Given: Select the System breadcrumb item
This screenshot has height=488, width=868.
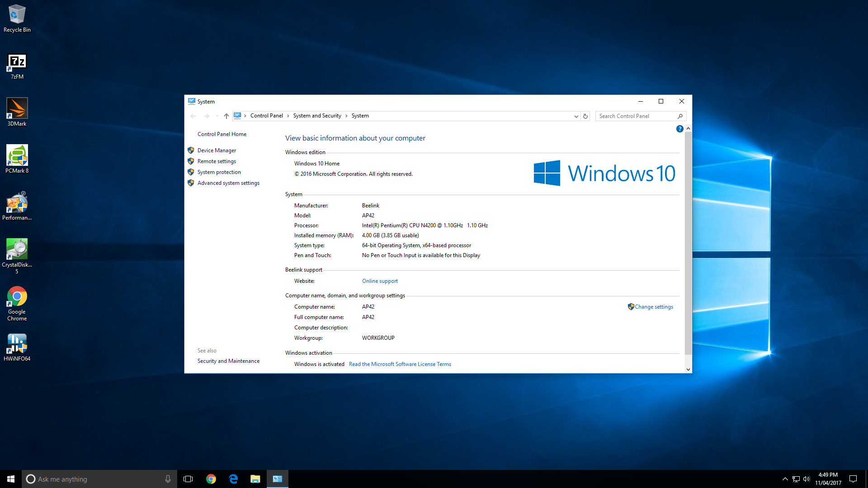Looking at the screenshot, I should 360,116.
